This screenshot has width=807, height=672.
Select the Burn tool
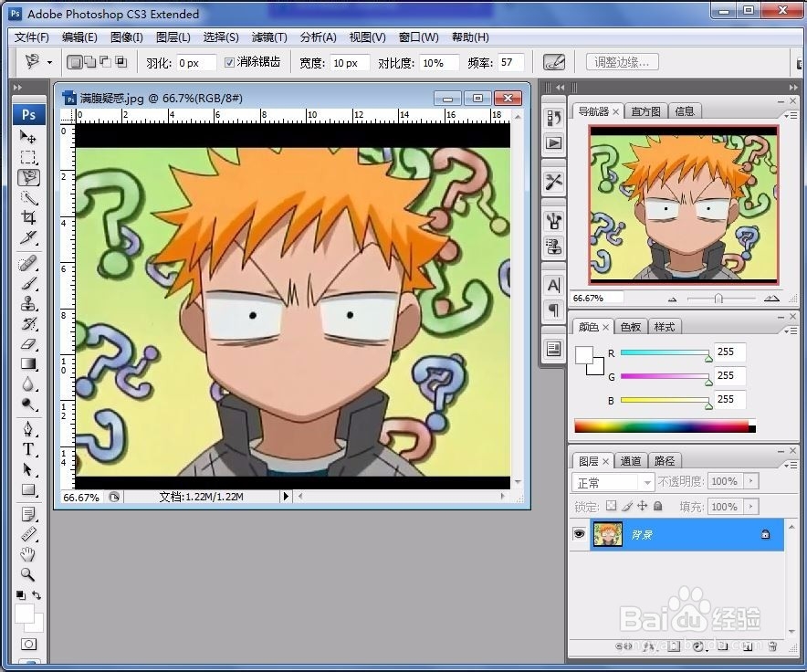pyautogui.click(x=28, y=404)
